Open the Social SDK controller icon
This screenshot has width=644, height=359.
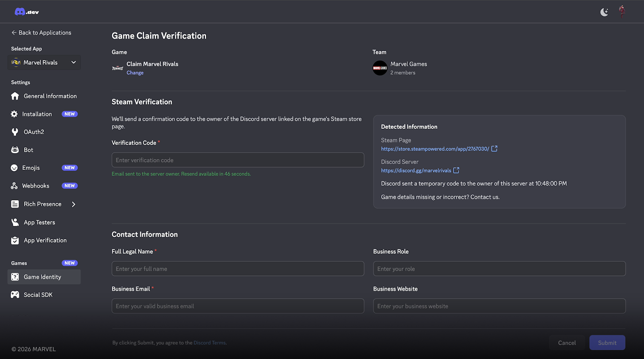[15, 294]
